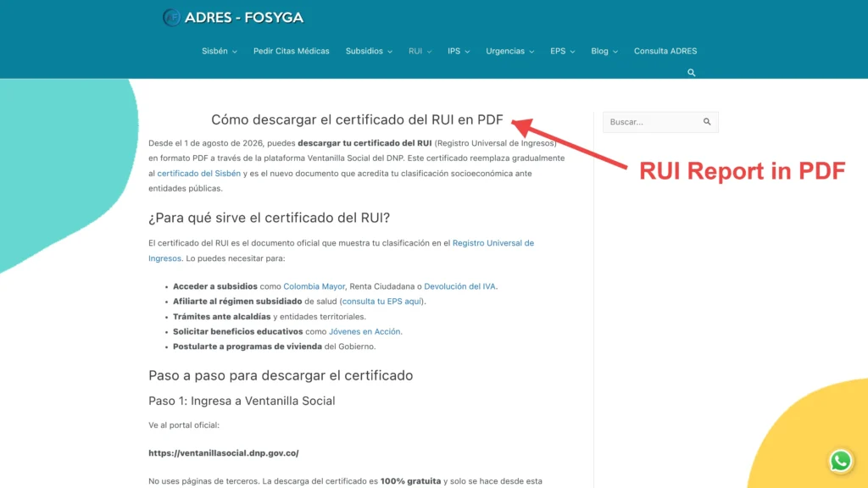Screen dimensions: 868x488
Task: Click the text Ve al portal oficial
Action: coord(184,425)
